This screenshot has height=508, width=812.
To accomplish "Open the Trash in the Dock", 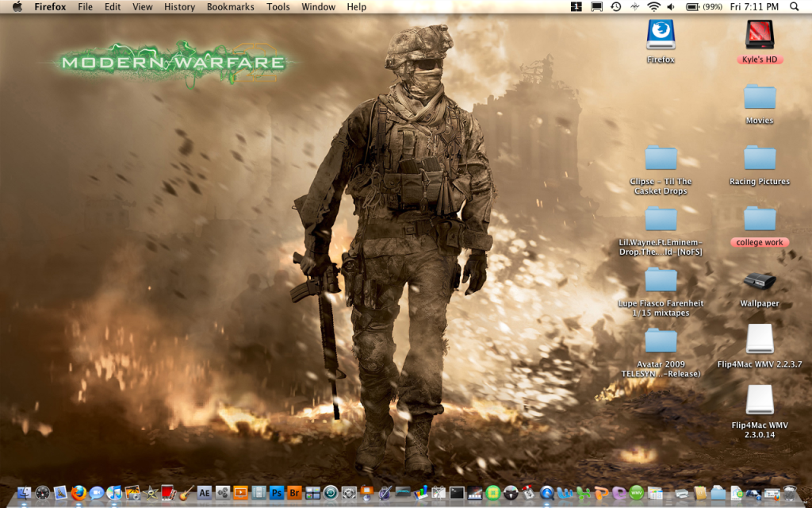I will point(790,492).
